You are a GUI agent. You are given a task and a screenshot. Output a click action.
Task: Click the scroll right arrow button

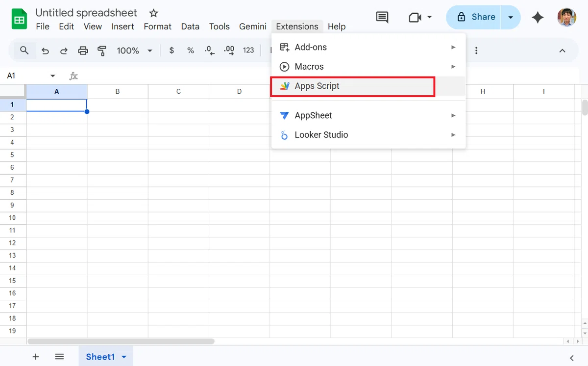pyautogui.click(x=579, y=341)
